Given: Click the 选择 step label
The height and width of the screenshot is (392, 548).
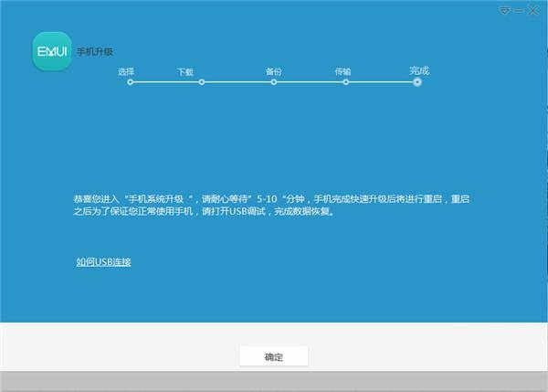Looking at the screenshot, I should pyautogui.click(x=126, y=71).
